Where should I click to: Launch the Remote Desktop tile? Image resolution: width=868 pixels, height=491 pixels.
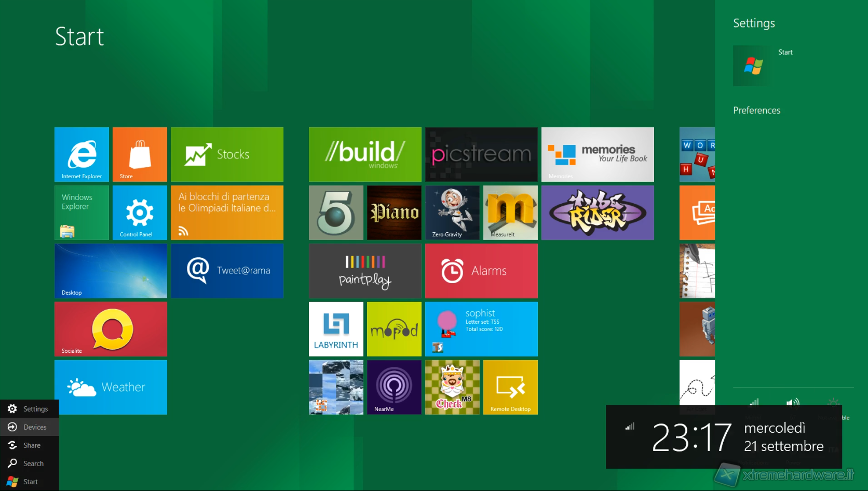(510, 387)
